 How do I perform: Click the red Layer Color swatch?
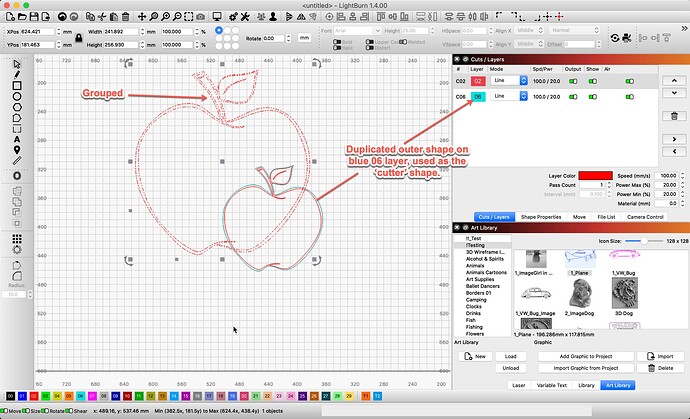click(x=595, y=176)
